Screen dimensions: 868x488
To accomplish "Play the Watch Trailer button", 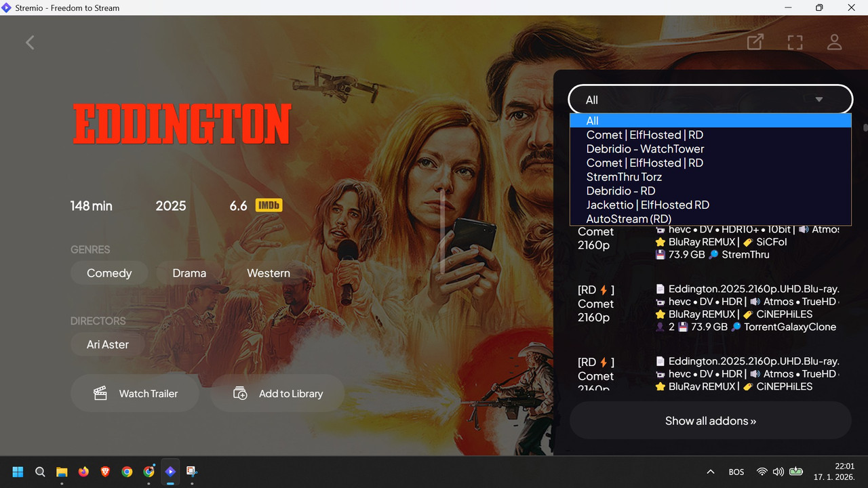I will click(135, 393).
